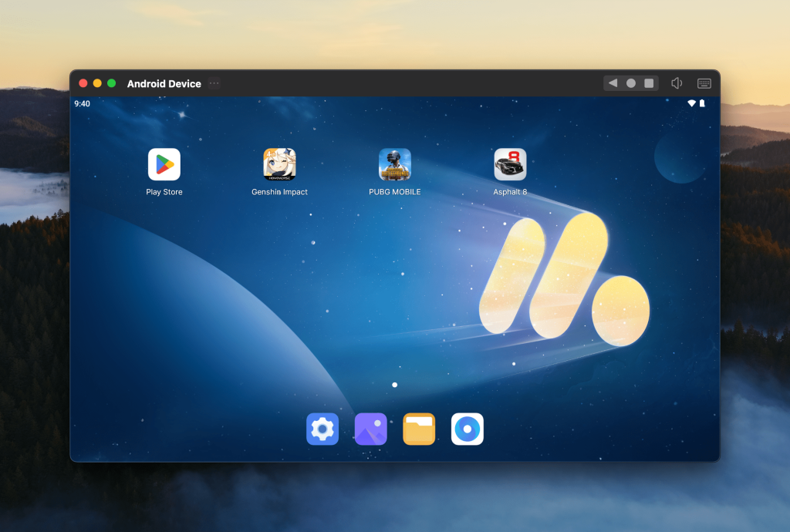
Task: Open the blue Browser app in dock
Action: point(468,429)
